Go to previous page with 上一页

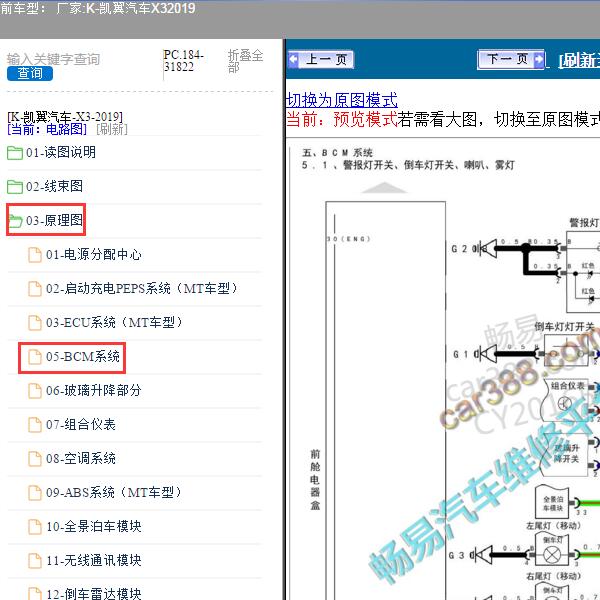[x=321, y=60]
